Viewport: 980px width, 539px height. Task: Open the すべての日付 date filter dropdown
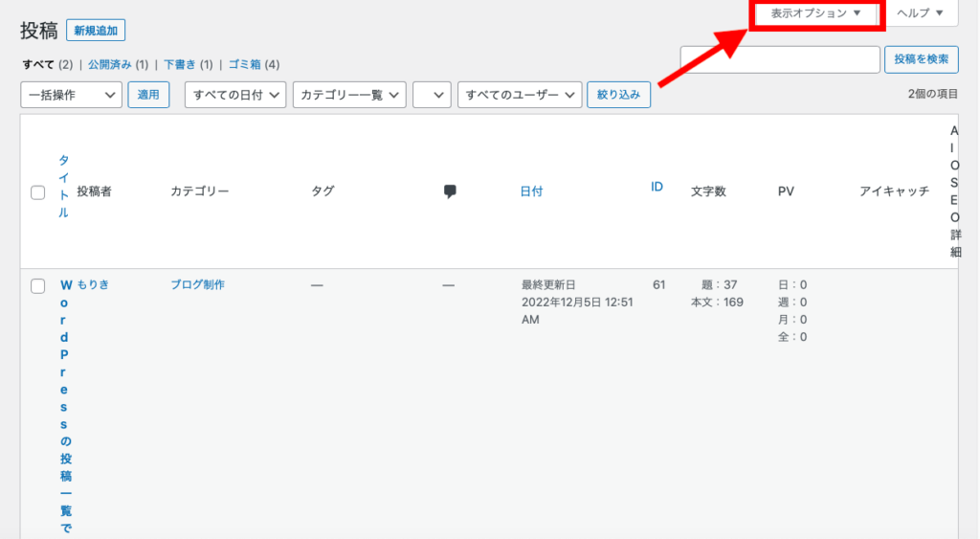[x=235, y=95]
